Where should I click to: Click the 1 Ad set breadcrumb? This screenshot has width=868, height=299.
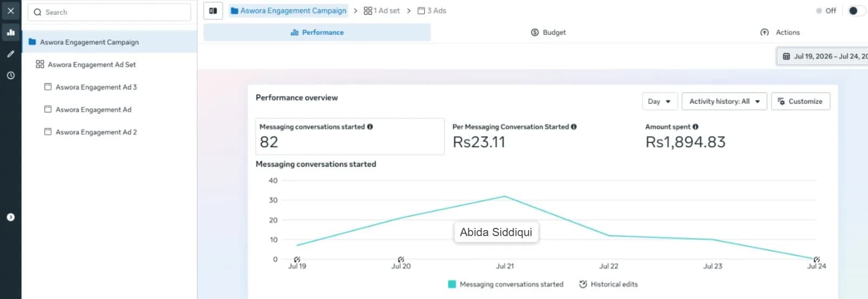pos(382,11)
